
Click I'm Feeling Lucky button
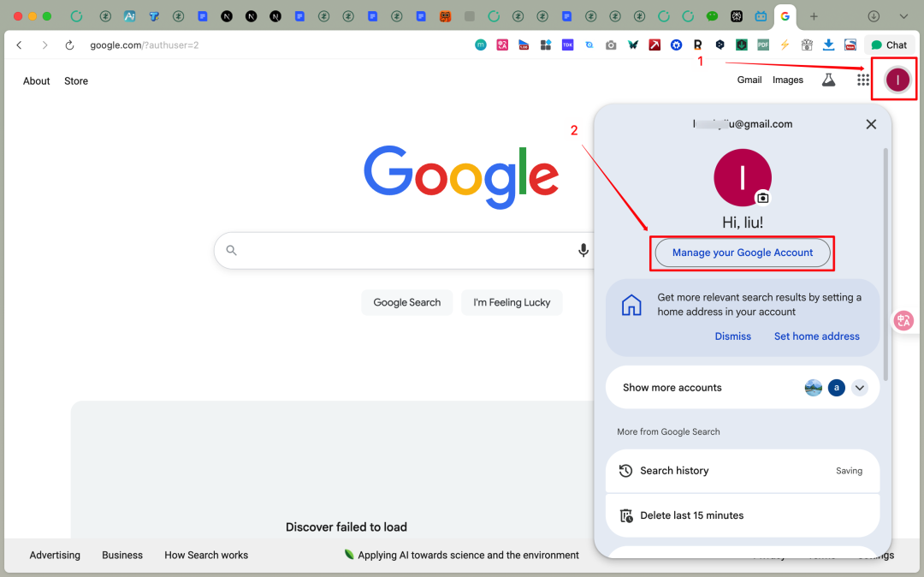[512, 302]
